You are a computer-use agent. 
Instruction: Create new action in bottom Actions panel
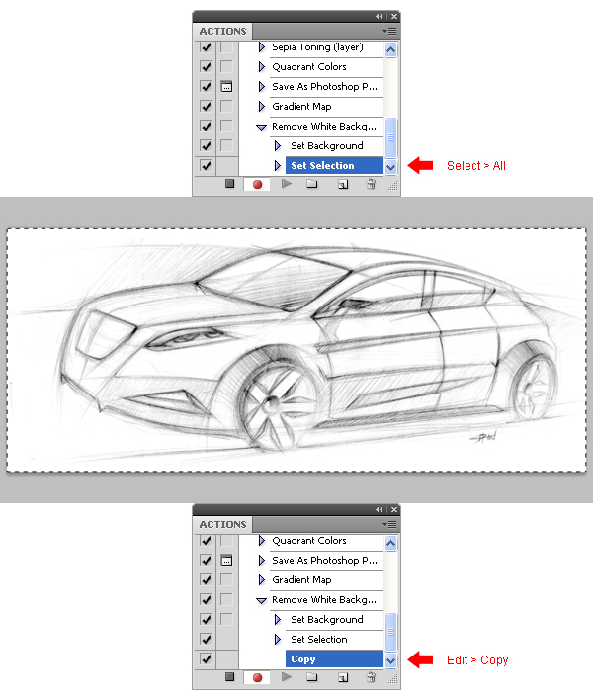(343, 677)
